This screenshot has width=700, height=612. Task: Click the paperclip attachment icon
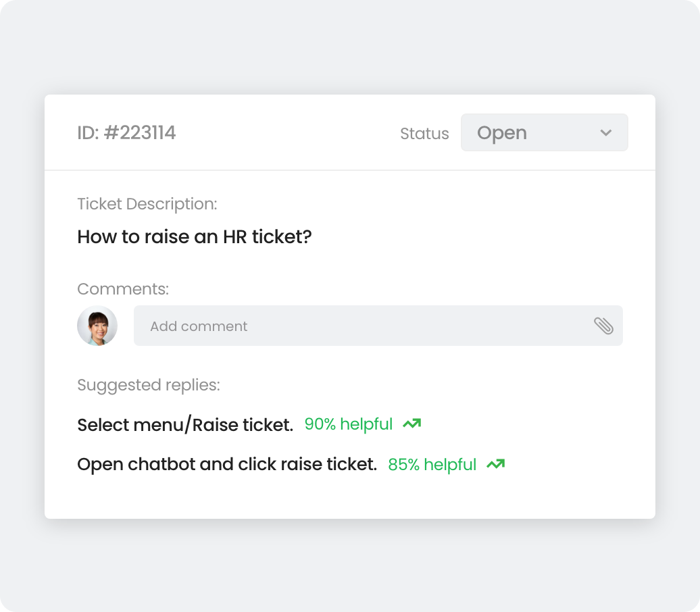pos(603,326)
